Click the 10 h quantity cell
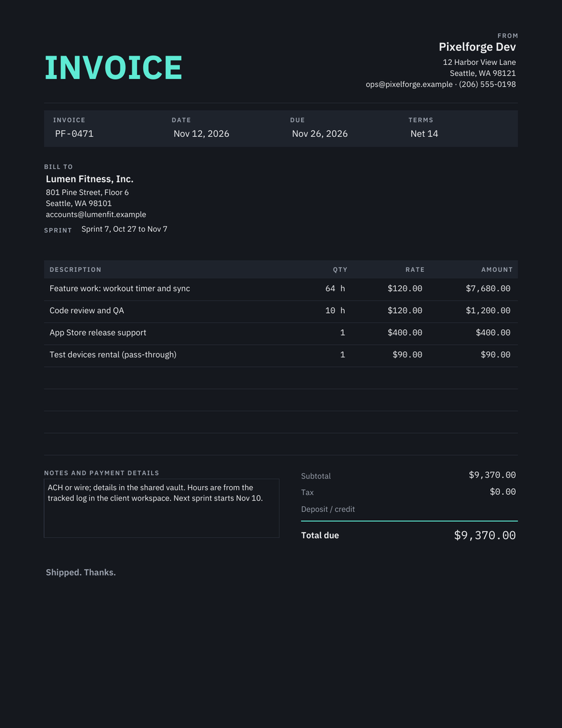 (335, 311)
